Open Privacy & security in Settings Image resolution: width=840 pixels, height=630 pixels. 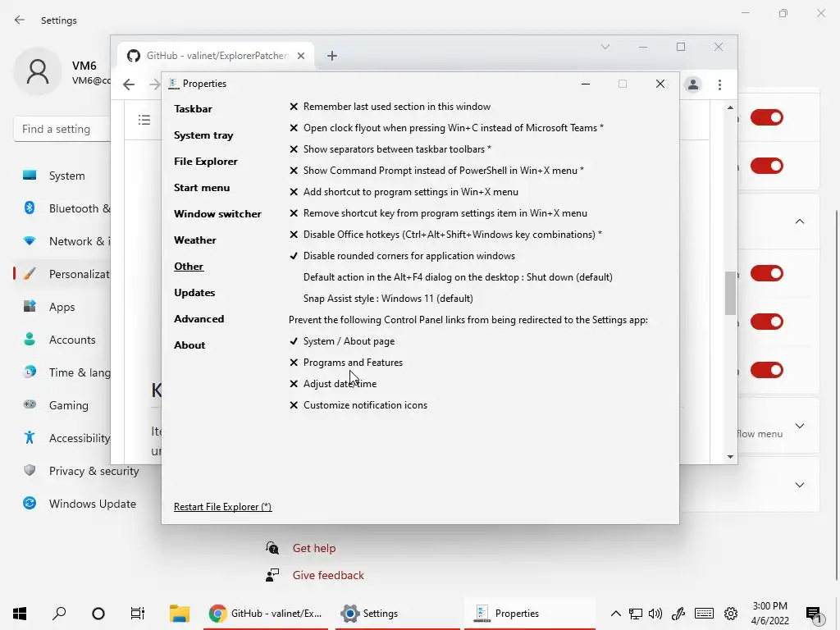click(x=94, y=471)
